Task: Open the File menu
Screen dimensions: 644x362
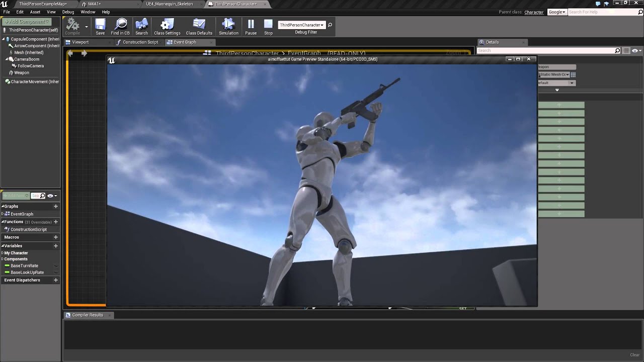Action: (x=7, y=12)
